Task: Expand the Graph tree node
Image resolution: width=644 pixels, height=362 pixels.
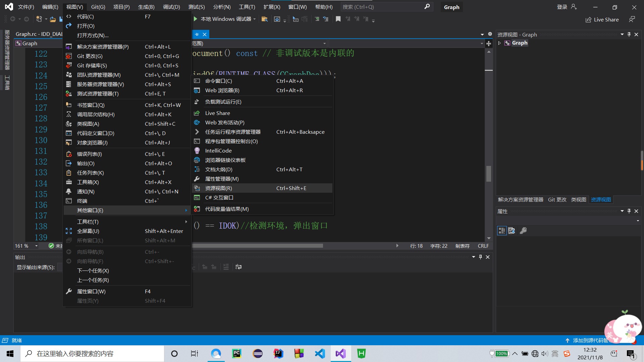Action: pos(499,43)
